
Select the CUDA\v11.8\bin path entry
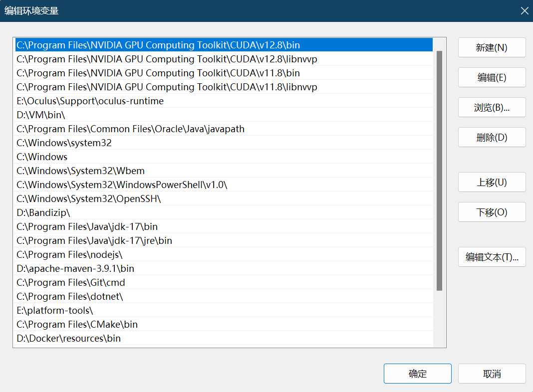coord(224,73)
